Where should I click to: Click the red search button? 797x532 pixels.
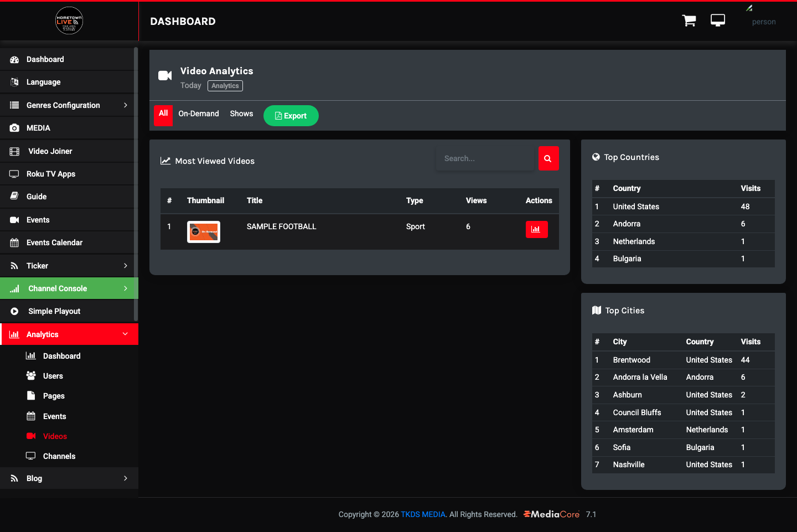point(548,158)
